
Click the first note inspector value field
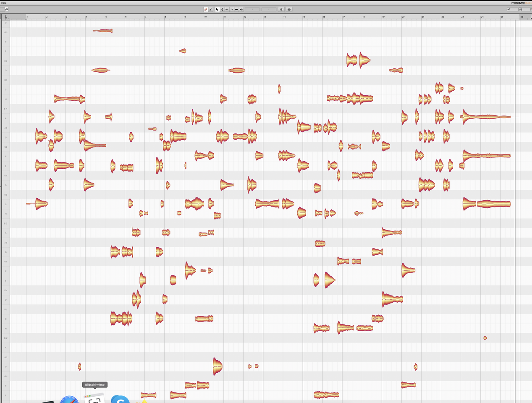coord(252,9)
